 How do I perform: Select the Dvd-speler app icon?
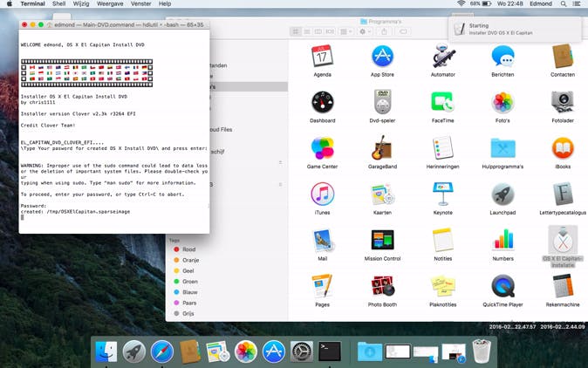click(x=382, y=102)
